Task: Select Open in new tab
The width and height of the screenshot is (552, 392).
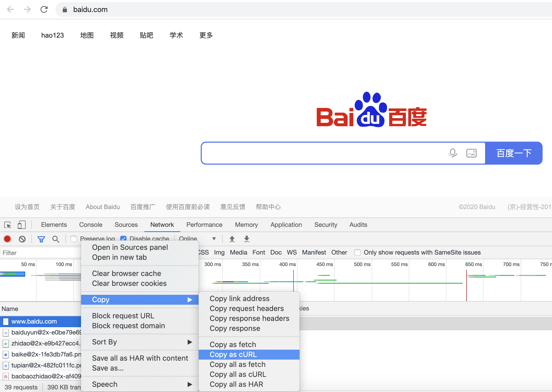Action: click(140, 257)
